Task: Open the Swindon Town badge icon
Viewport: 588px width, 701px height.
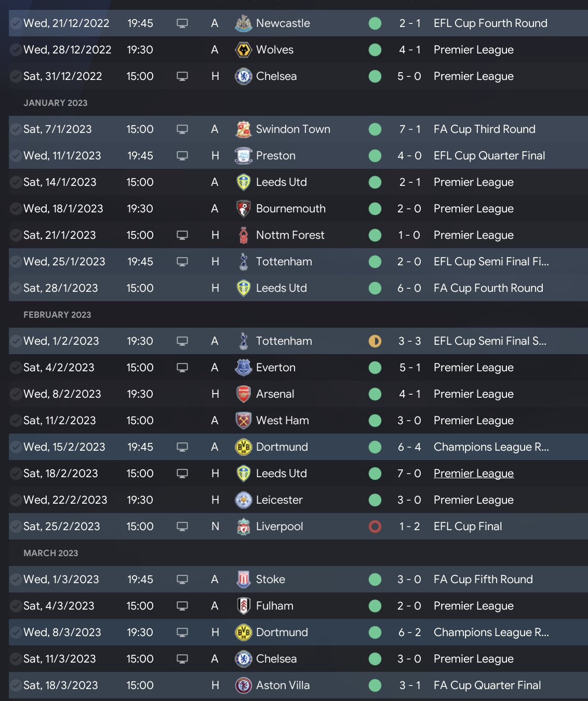Action: click(x=243, y=129)
